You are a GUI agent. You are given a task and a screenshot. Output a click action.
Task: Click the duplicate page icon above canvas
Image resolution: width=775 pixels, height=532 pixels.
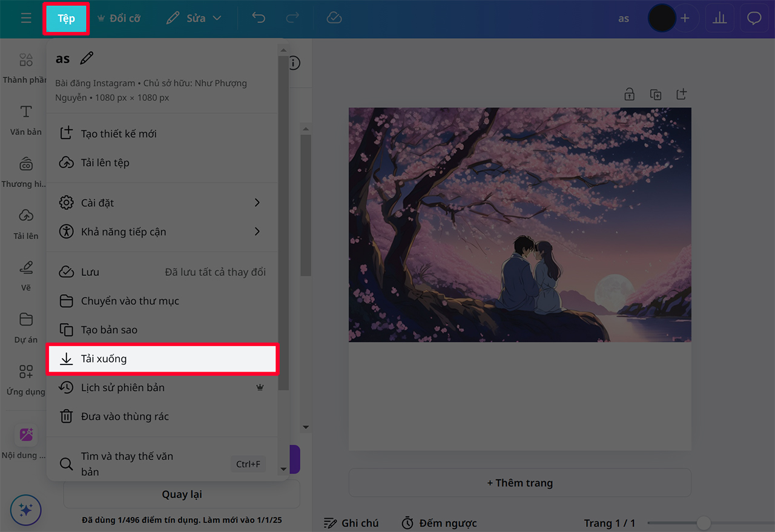(x=655, y=94)
